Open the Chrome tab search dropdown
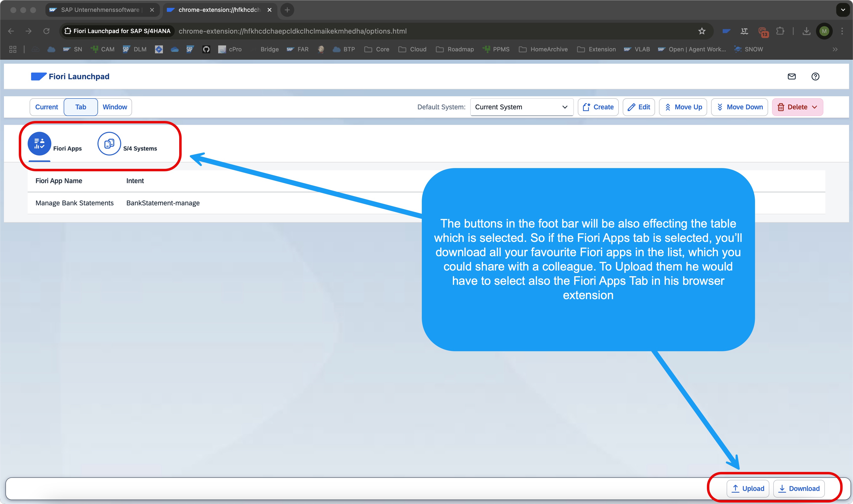The height and width of the screenshot is (504, 853). (x=843, y=10)
